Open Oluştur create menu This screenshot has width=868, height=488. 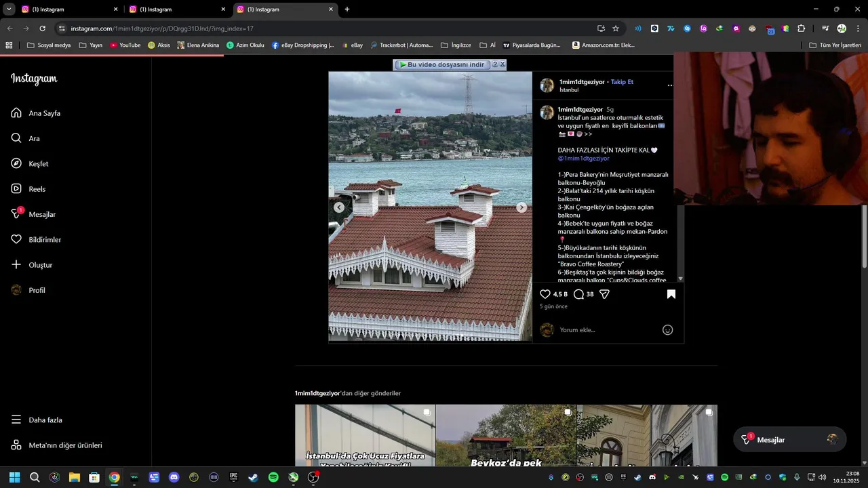tap(32, 265)
